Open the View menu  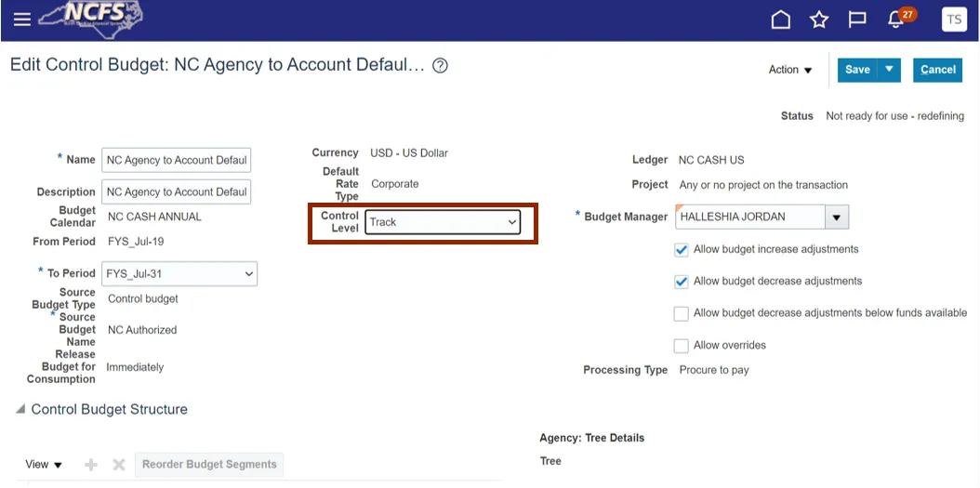pyautogui.click(x=44, y=465)
